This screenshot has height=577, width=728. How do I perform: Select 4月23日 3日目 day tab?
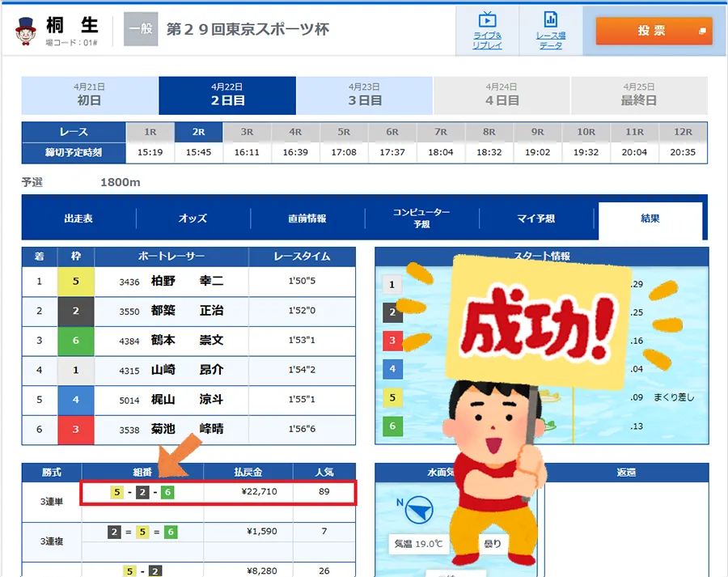pyautogui.click(x=364, y=95)
